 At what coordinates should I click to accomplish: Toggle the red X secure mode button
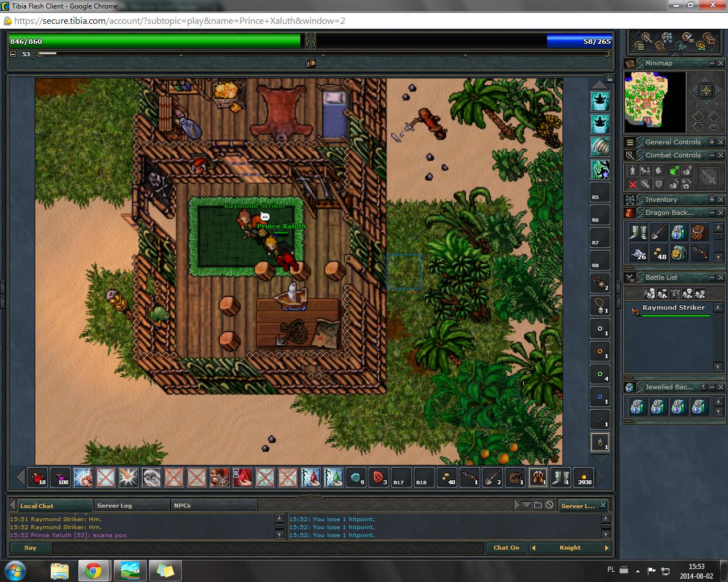click(x=632, y=184)
